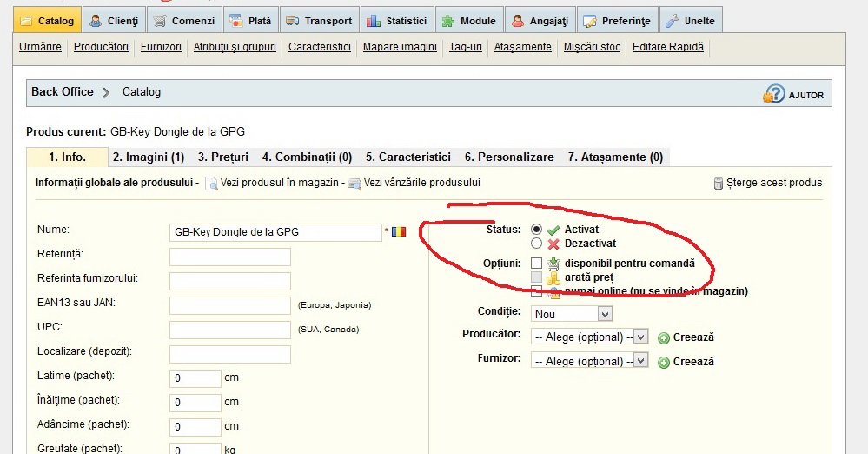Click the UPC input field
Image resolution: width=868 pixels, height=454 pixels.
tap(230, 330)
